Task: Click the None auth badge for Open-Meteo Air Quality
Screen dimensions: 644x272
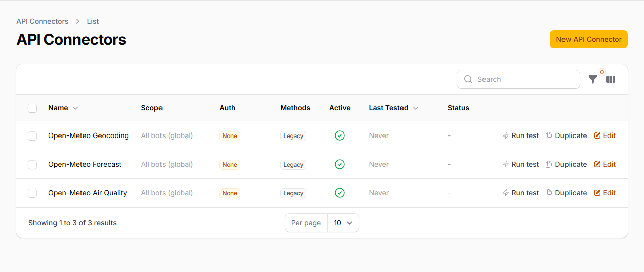Action: tap(230, 193)
